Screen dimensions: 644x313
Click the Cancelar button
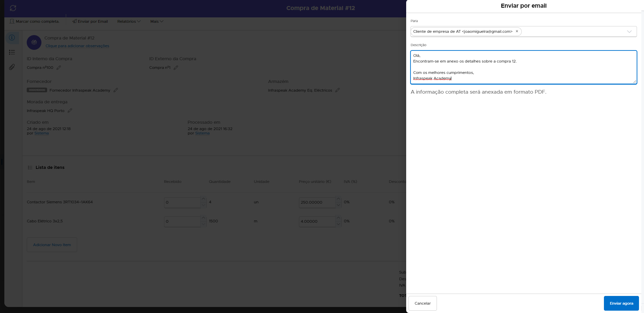(423, 303)
